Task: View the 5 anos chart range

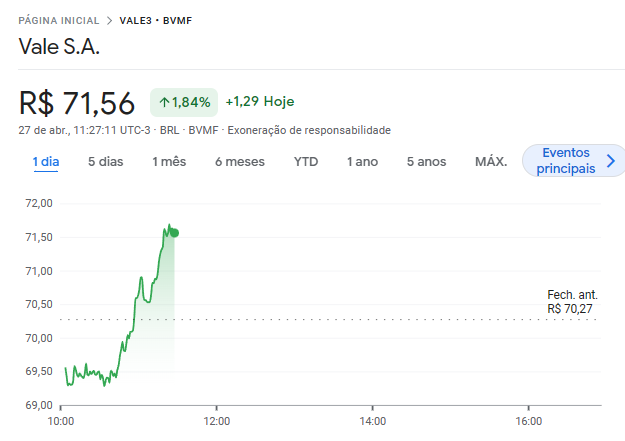Action: pyautogui.click(x=426, y=161)
